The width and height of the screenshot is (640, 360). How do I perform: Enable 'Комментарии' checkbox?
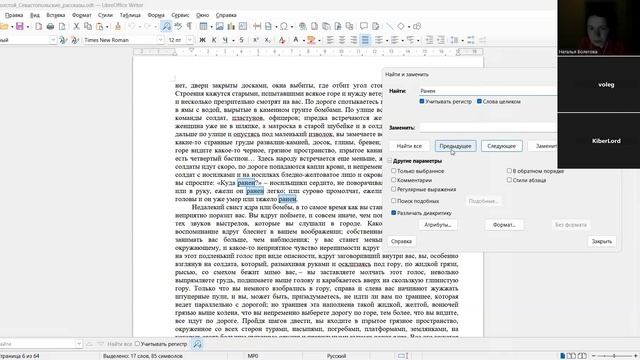pos(393,180)
